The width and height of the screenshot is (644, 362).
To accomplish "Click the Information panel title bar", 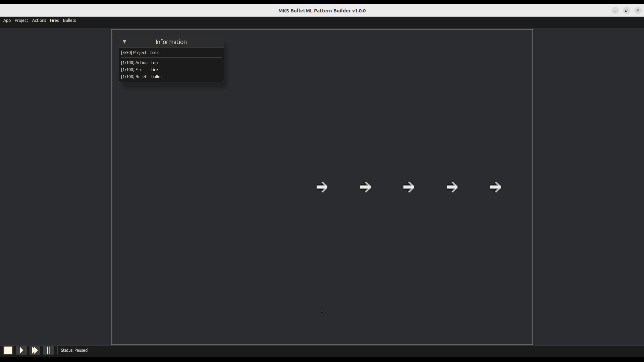I will click(x=171, y=42).
